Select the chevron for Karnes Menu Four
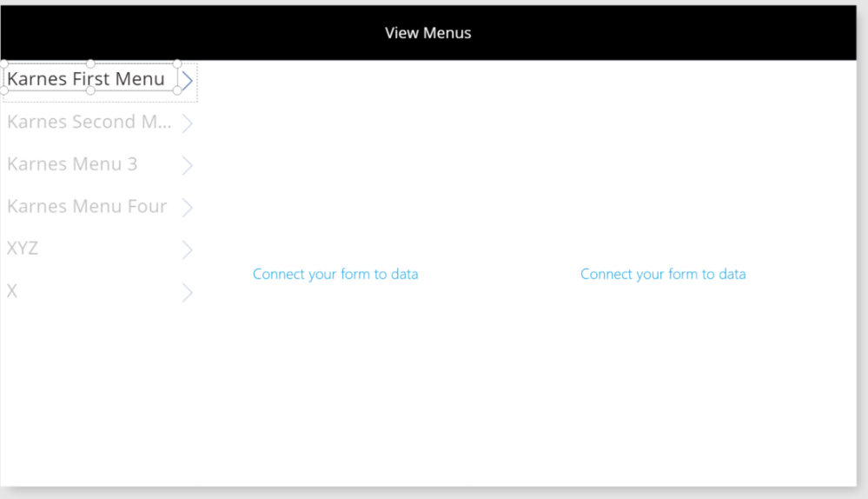Viewport: 868px width, 499px height. 187,208
